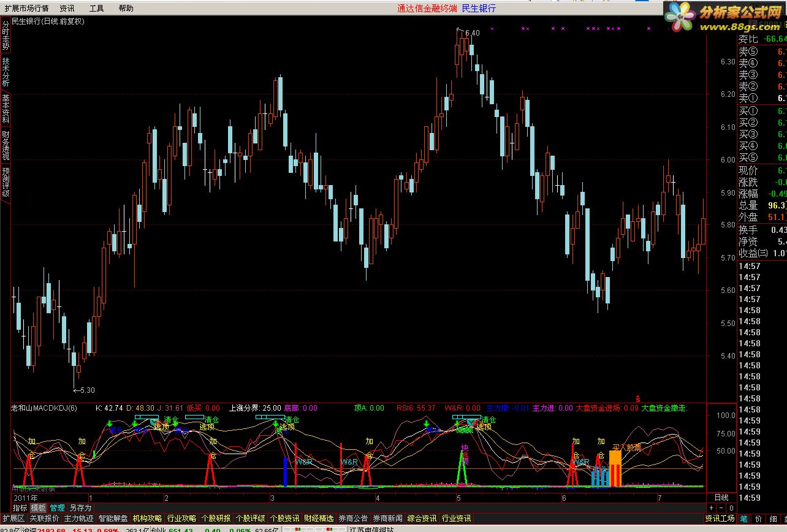Image resolution: width=787 pixels, height=532 pixels.
Task: Open the 行业资讯 bottom tab
Action: coord(456,519)
